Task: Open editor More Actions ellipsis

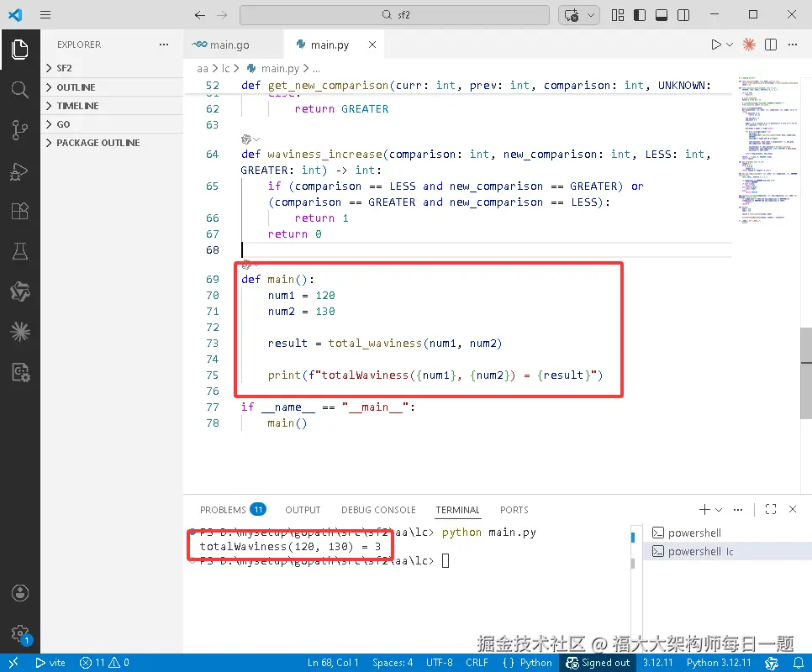Action: click(x=793, y=45)
